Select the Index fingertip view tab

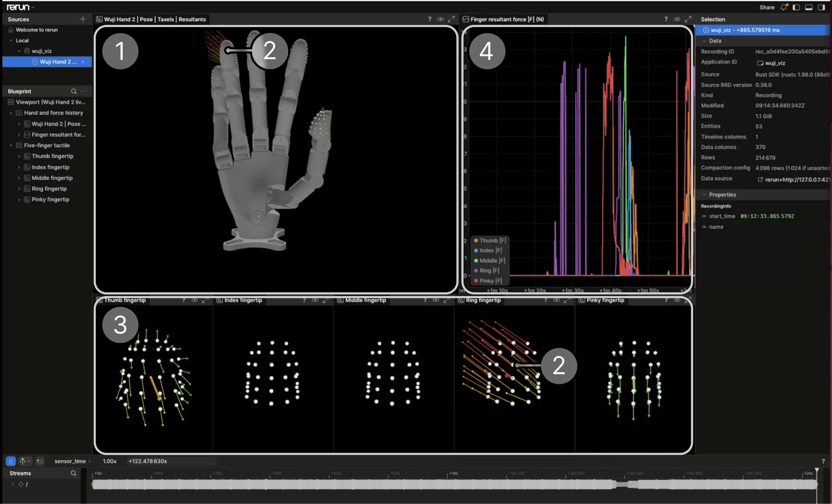240,301
